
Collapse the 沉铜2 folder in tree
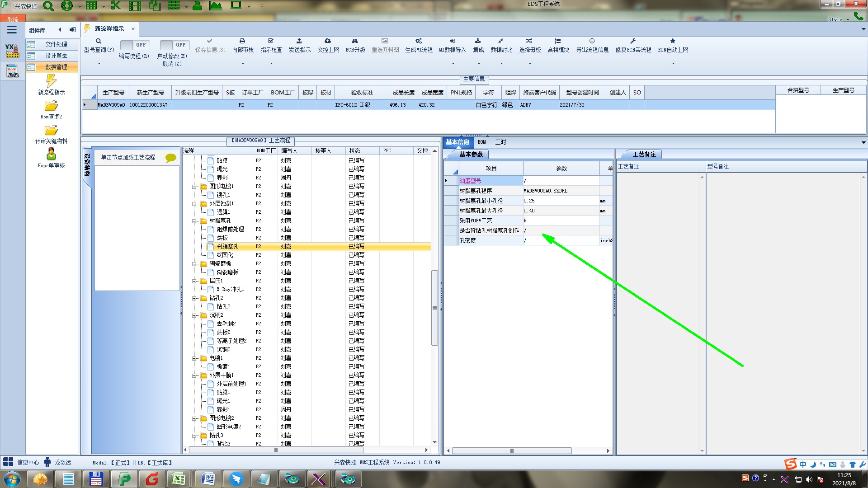(194, 315)
